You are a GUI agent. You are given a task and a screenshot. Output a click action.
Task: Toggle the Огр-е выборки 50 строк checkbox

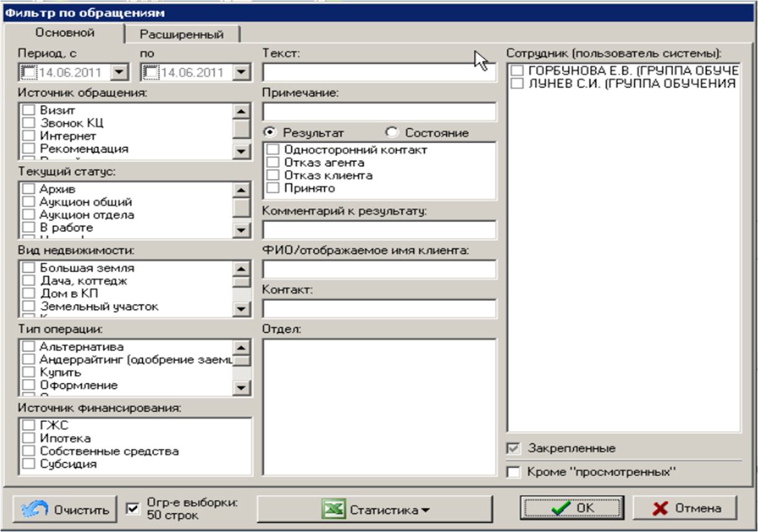click(x=132, y=508)
